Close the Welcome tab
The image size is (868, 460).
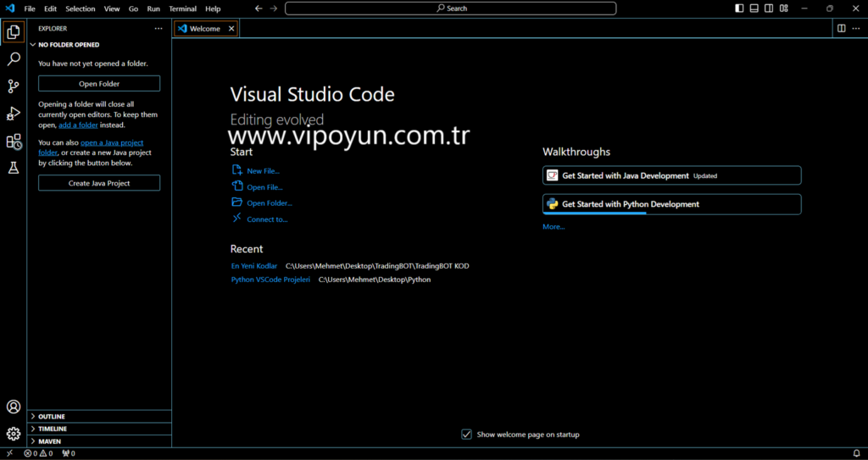(231, 29)
